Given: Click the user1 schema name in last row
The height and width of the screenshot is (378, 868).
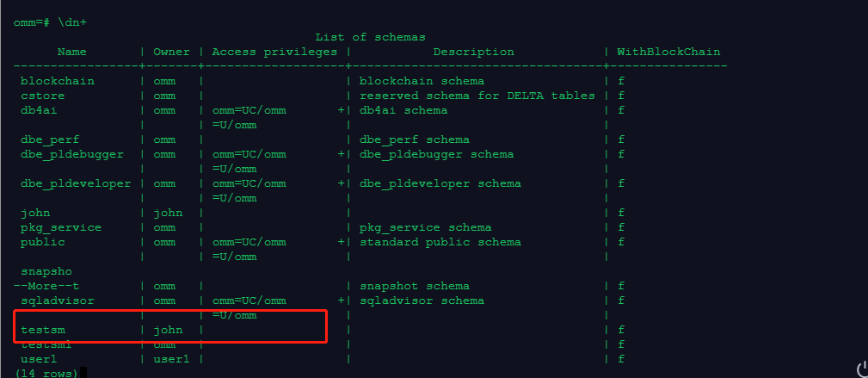Looking at the screenshot, I should 39,359.
